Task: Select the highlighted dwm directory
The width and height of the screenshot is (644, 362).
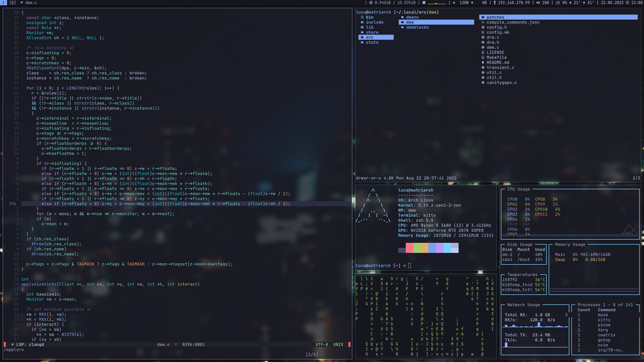Action: (436, 22)
